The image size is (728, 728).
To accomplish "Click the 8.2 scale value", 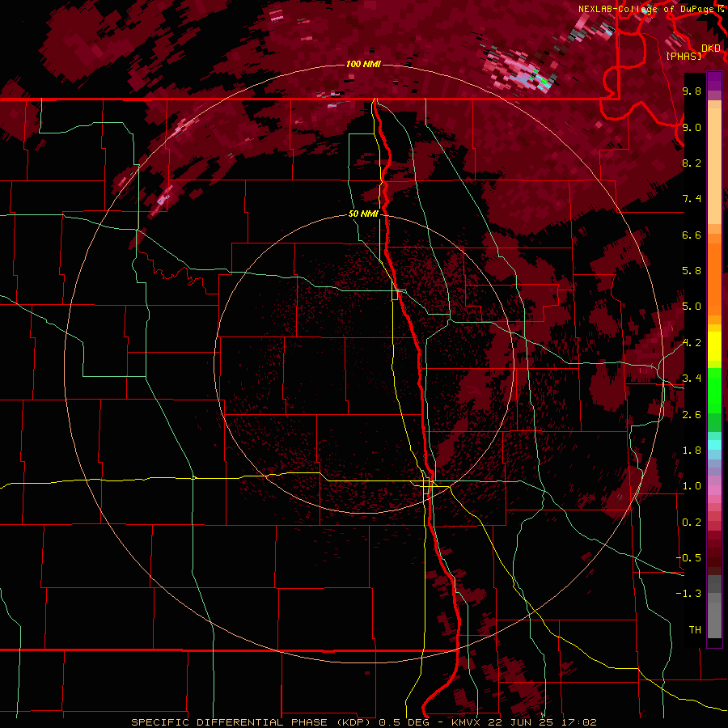I will [x=692, y=163].
